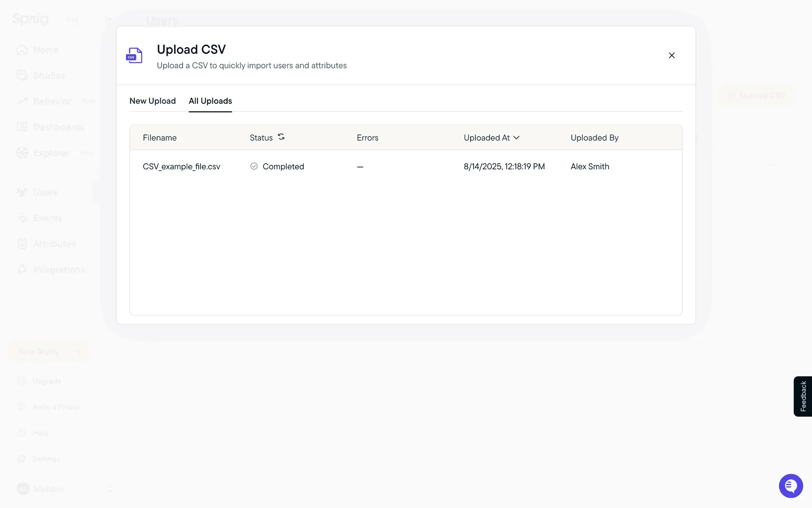Image resolution: width=812 pixels, height=508 pixels.
Task: Sort by Uploaded At chevron
Action: [x=516, y=138]
